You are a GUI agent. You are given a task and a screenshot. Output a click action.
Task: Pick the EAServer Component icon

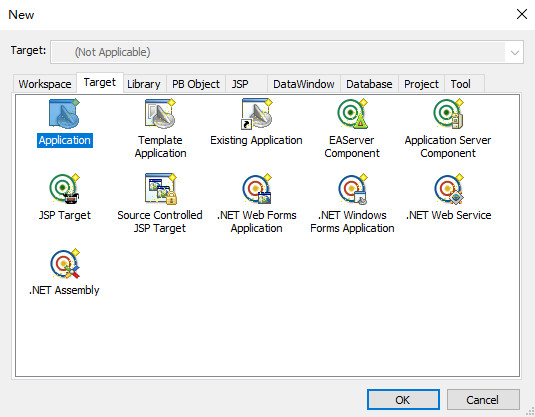coord(352,114)
